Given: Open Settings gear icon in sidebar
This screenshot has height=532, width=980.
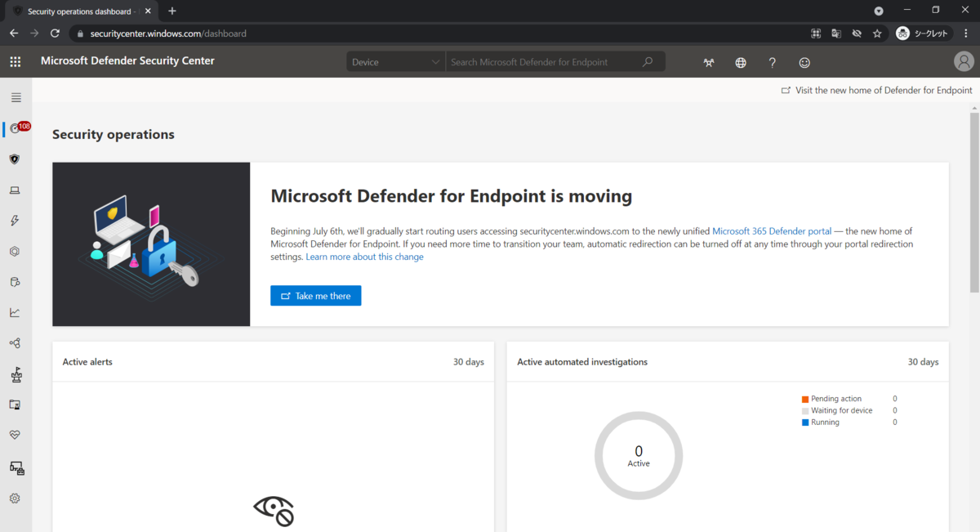Looking at the screenshot, I should tap(15, 498).
